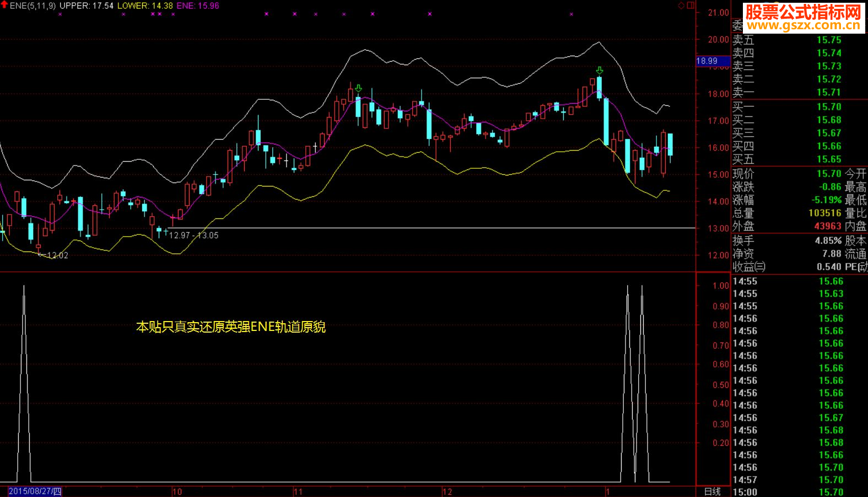Click the 卖一 ask row at 15.71
The image size is (868, 497).
(787, 93)
